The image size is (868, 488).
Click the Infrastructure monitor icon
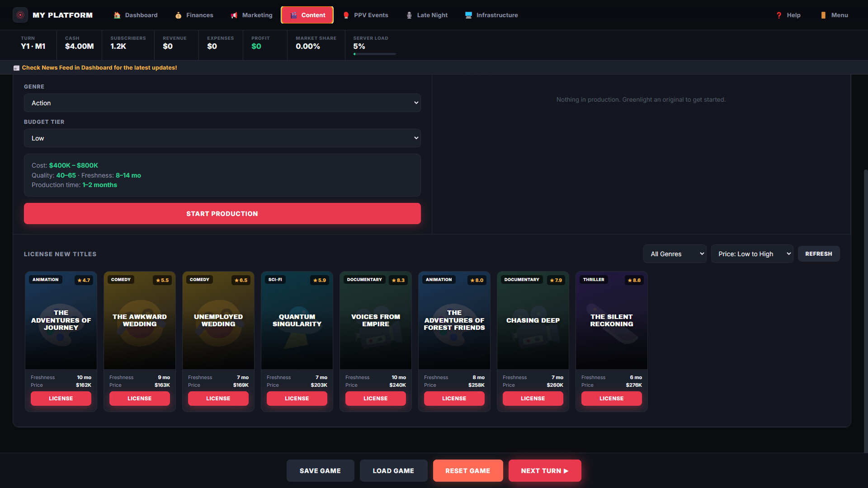tap(468, 15)
